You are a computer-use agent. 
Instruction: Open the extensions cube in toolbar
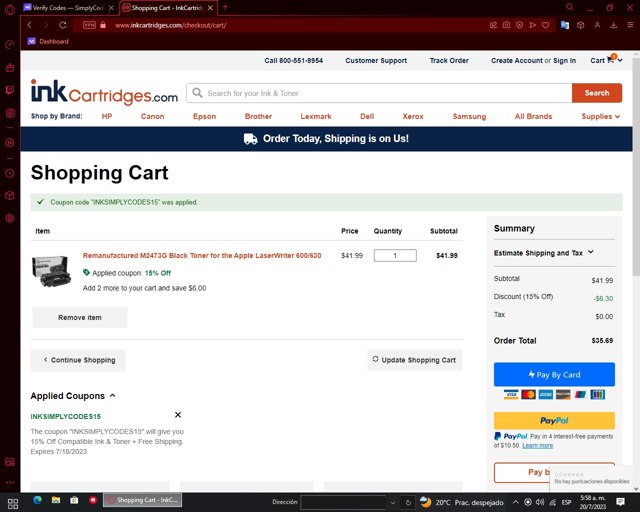[580, 25]
